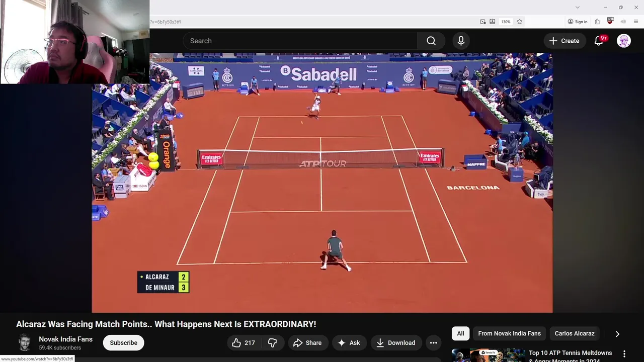Open options for Top 10 ATP Meltdowns video
This screenshot has height=362, width=644.
pos(624,354)
